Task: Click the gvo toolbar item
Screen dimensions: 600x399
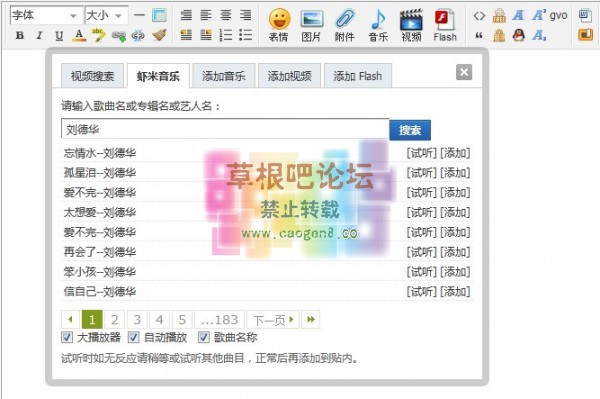Action: (558, 15)
